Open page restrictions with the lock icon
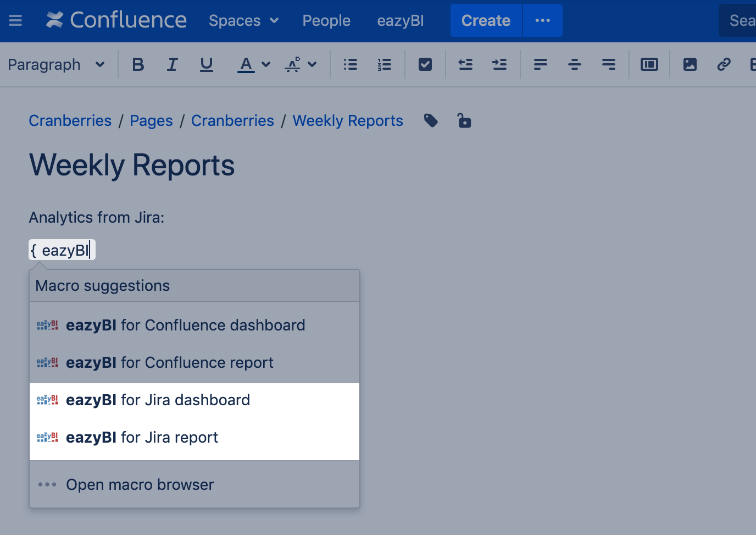Viewport: 756px width, 535px height. pos(464,120)
